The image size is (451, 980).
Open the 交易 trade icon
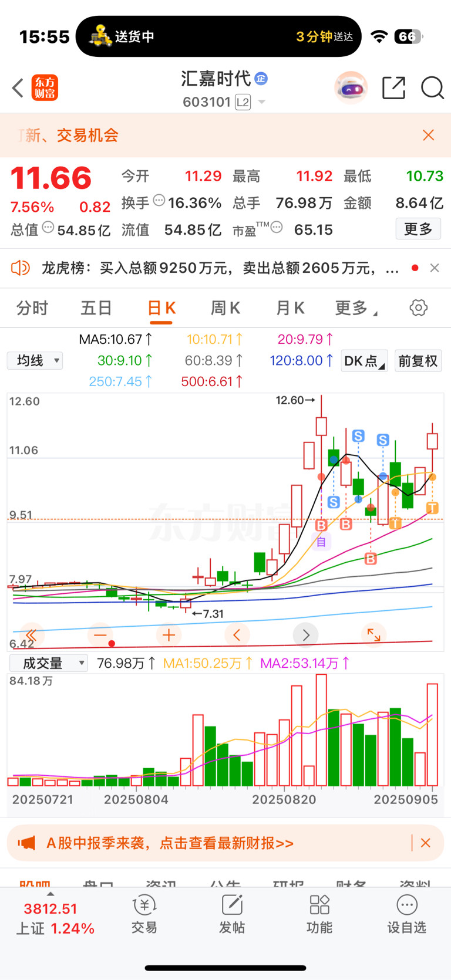tap(144, 915)
